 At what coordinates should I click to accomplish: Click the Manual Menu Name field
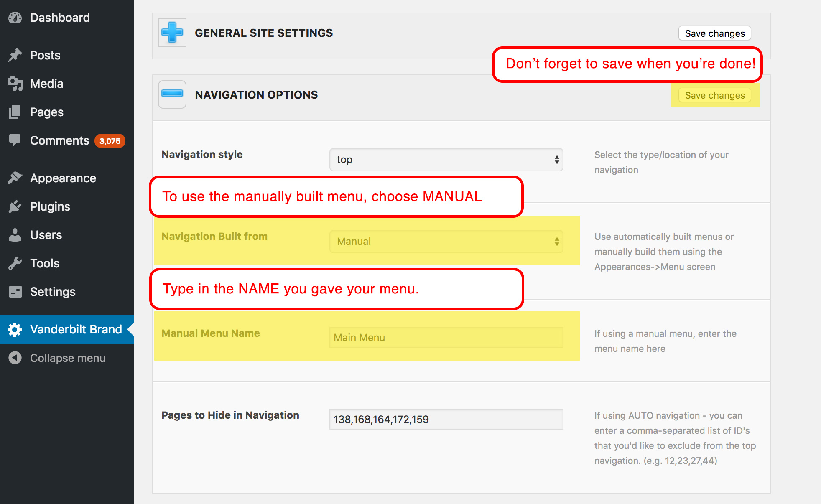(446, 337)
